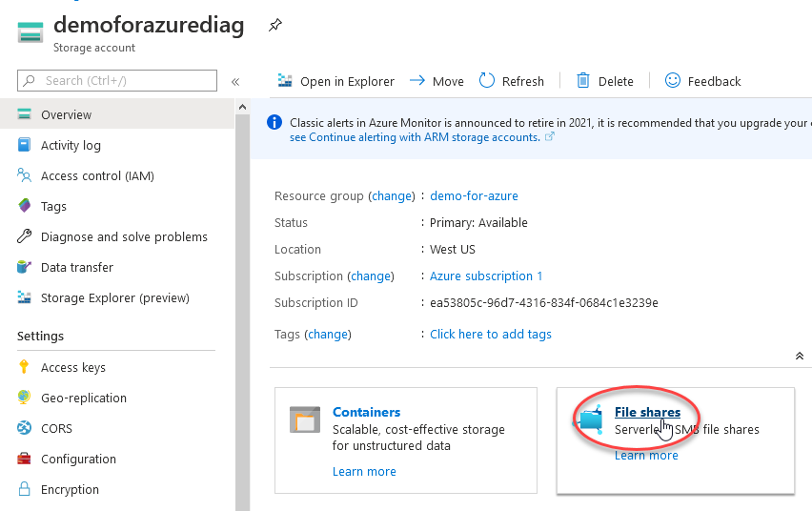Click the external link icon after the ARM storage accounts link
Viewport: 812px width, 511px height.
click(550, 136)
